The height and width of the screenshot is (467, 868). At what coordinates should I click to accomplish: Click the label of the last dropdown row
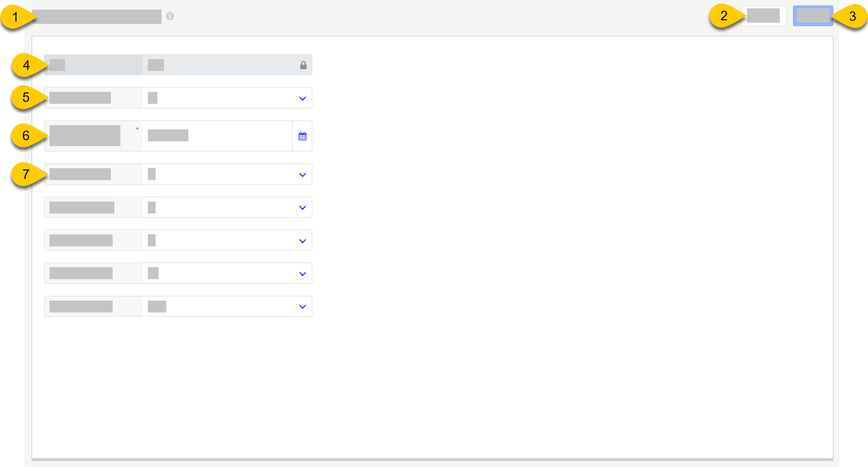(x=80, y=306)
